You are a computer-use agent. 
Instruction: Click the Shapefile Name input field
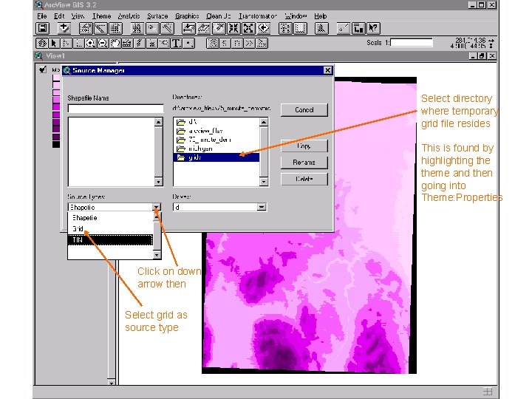116,109
